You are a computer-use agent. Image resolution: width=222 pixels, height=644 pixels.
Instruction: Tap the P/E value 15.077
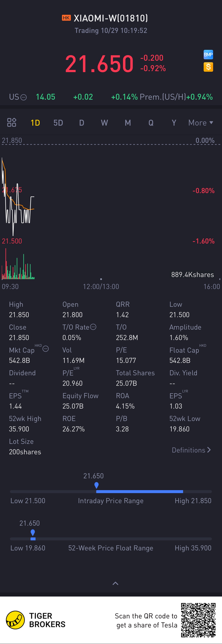point(126,360)
